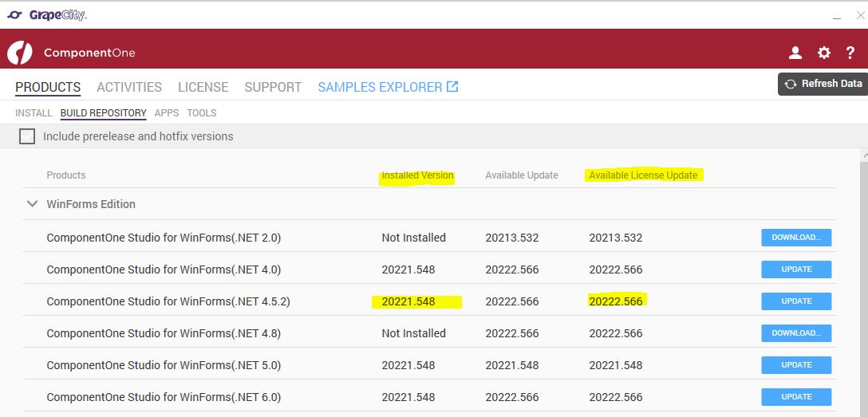This screenshot has height=417, width=868.
Task: Click the WinForms Edition group label
Action: click(x=91, y=204)
